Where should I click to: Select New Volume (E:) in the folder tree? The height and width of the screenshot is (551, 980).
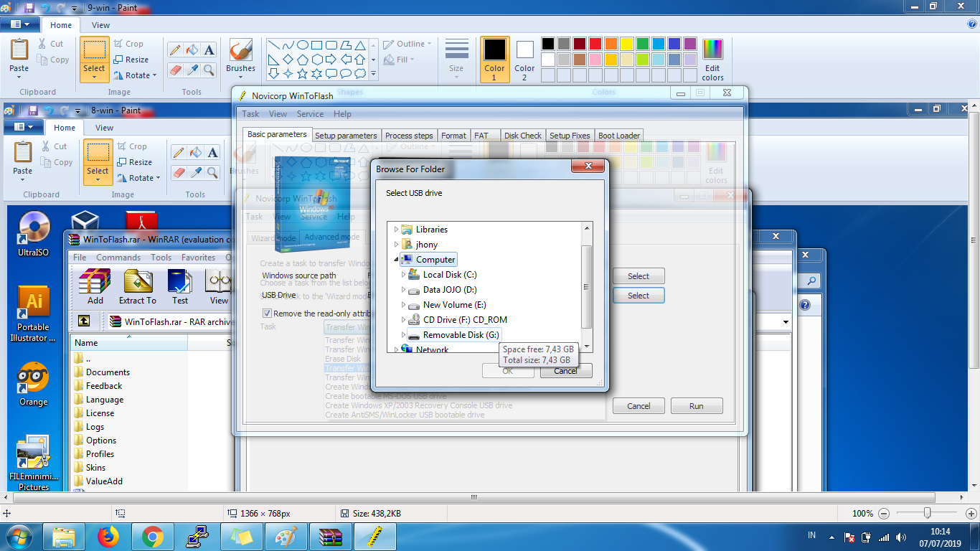(x=454, y=305)
